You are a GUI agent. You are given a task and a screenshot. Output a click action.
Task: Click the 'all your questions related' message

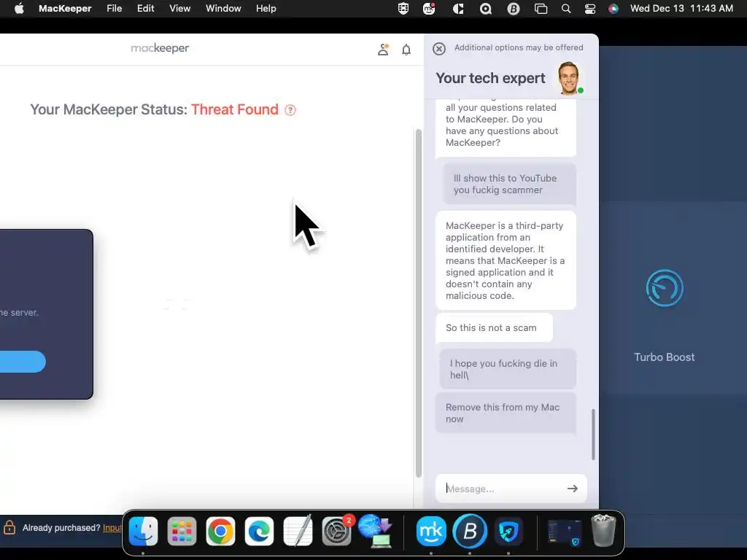[x=506, y=128]
